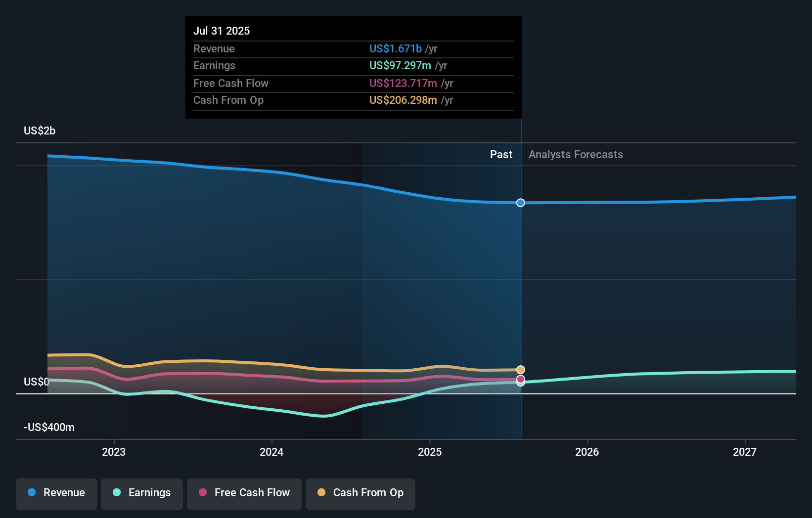Click the teal Earnings legend dot

[117, 493]
